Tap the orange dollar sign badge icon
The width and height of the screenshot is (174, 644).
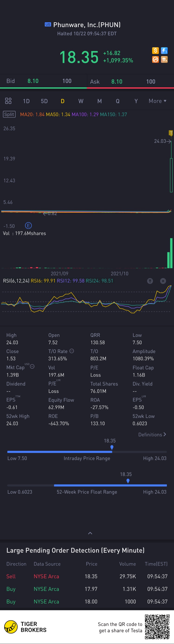(x=155, y=51)
